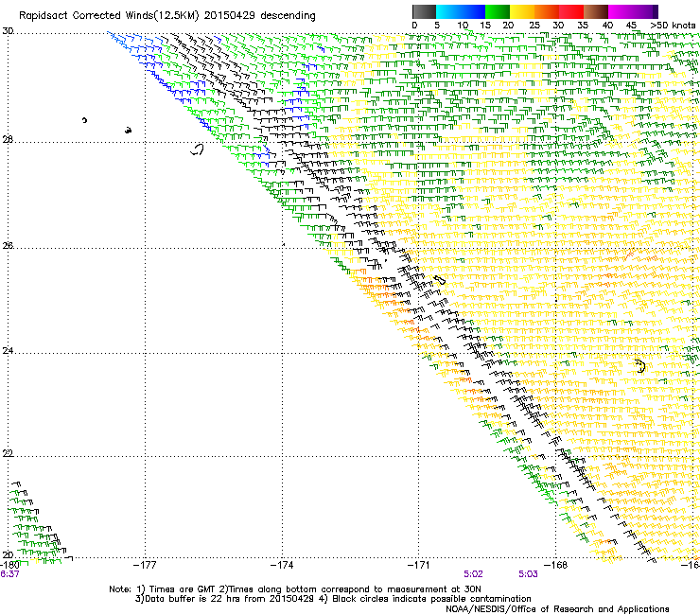700x615 pixels.
Task: Click the note line about Data buffer 22 hrs
Action: (x=333, y=599)
